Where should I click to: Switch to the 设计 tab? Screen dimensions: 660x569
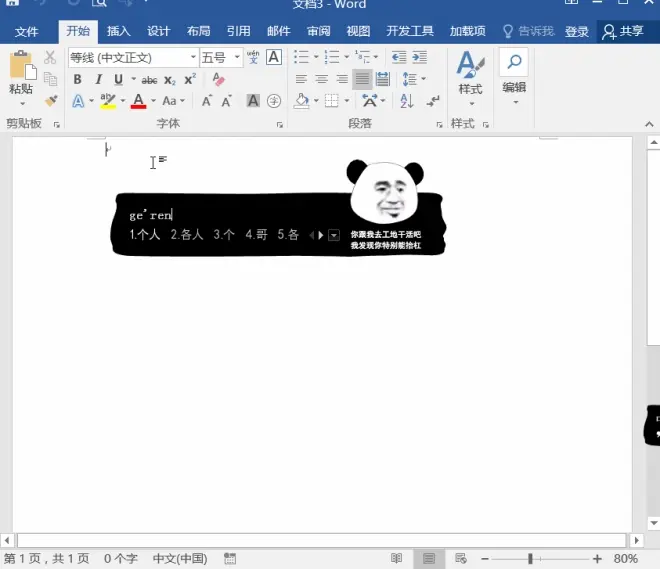tap(159, 31)
